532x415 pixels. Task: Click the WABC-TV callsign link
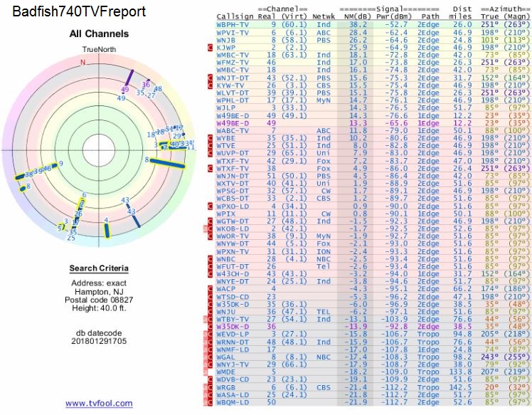[232, 130]
